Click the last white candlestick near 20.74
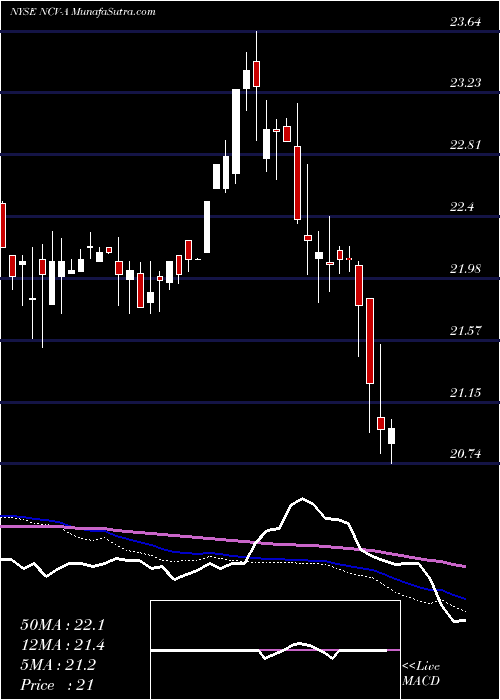Image resolution: width=500 pixels, height=700 pixels. point(392,436)
